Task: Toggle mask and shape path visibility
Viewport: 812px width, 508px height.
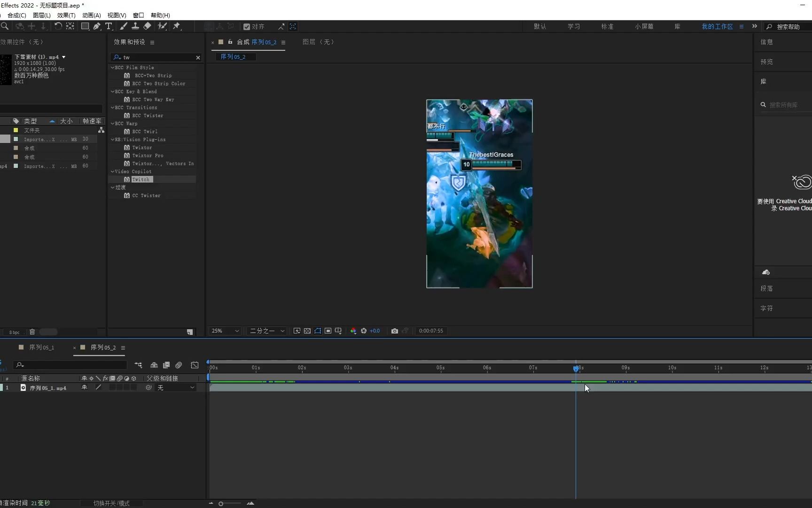Action: pos(318,331)
